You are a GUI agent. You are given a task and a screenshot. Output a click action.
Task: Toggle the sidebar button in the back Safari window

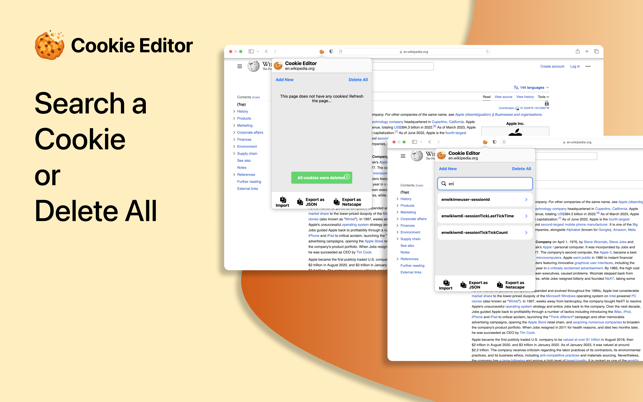(251, 51)
